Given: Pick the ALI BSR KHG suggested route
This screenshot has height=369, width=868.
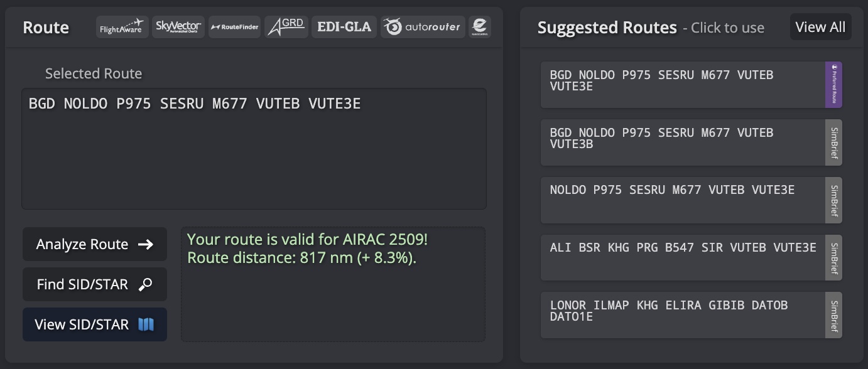Looking at the screenshot, I should [682, 258].
